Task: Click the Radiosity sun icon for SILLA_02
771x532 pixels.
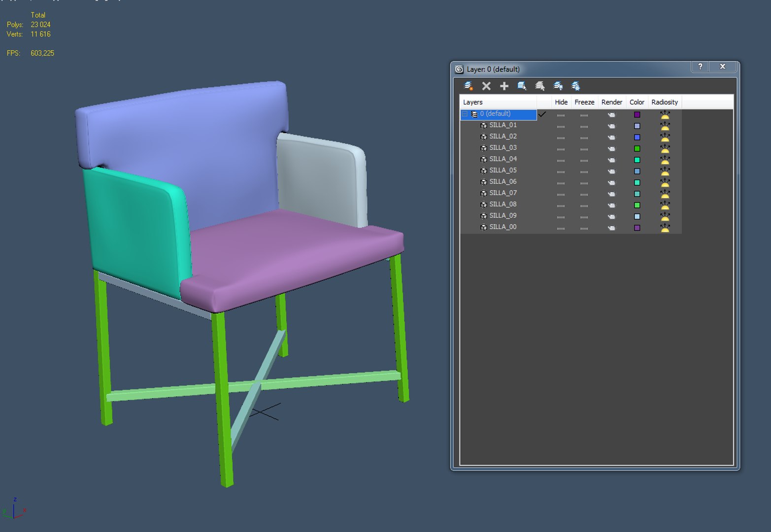Action: (665, 137)
